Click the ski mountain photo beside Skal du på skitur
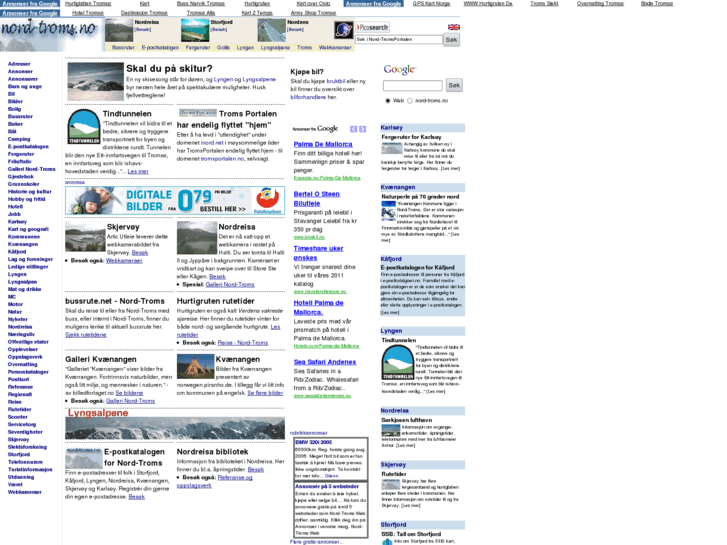Image resolution: width=727 pixels, height=545 pixels. pos(96,82)
